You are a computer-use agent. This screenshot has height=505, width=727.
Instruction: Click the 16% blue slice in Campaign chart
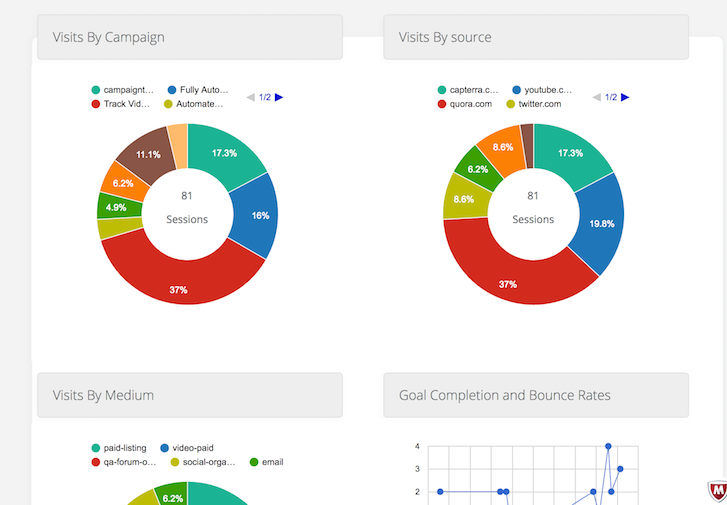[255, 216]
